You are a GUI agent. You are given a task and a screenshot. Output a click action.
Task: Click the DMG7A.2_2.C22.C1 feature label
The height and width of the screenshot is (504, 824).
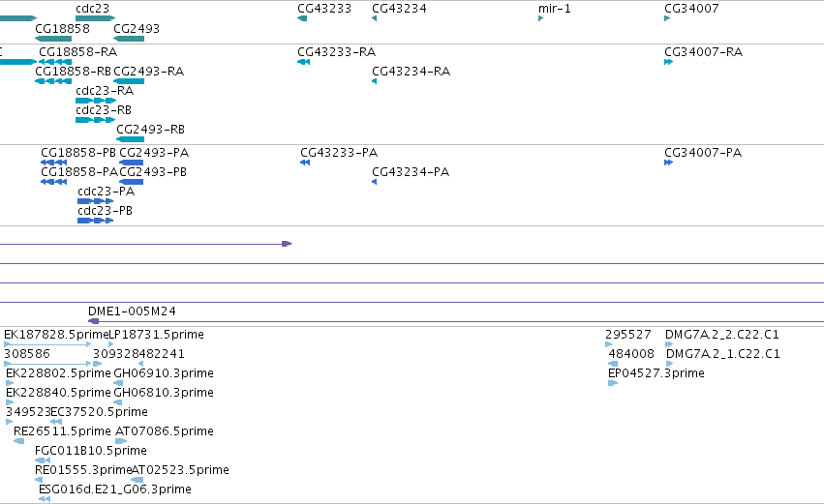click(x=722, y=335)
